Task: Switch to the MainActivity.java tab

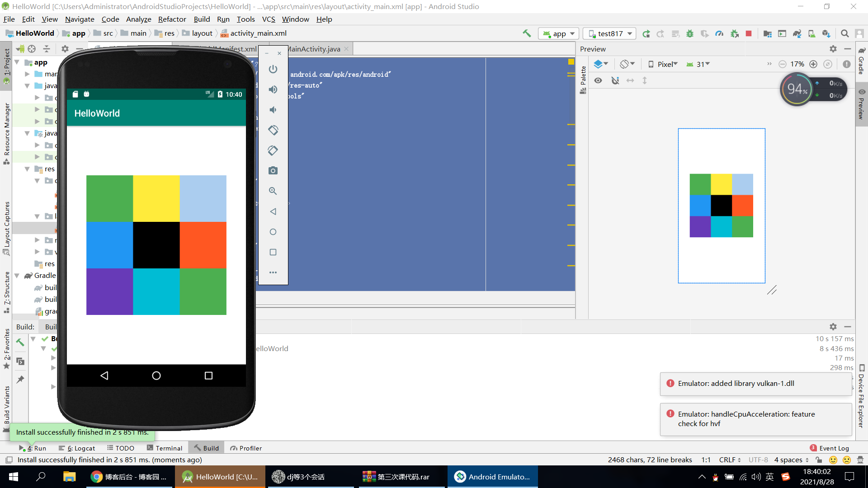Action: pyautogui.click(x=314, y=49)
